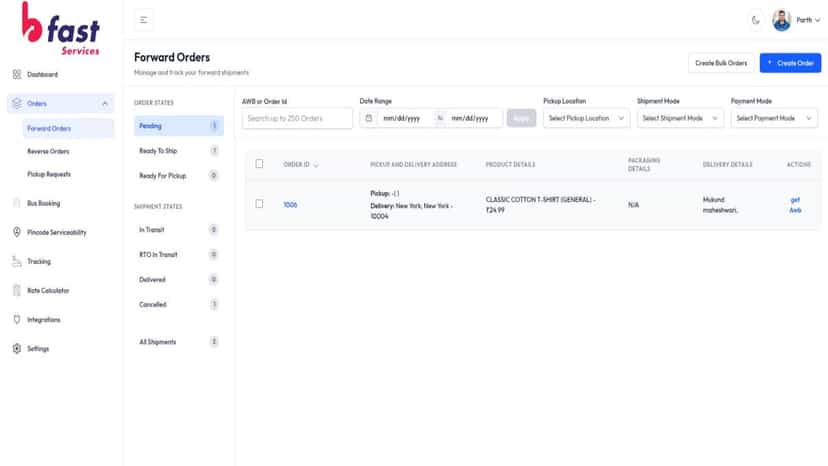Click the Dashboard grid icon
Image resolution: width=828 pixels, height=466 pixels.
click(17, 74)
